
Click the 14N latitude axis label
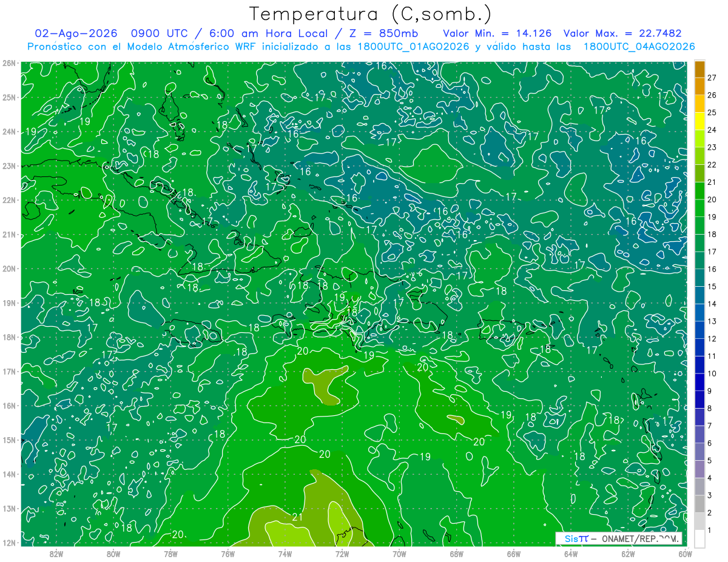tap(9, 474)
